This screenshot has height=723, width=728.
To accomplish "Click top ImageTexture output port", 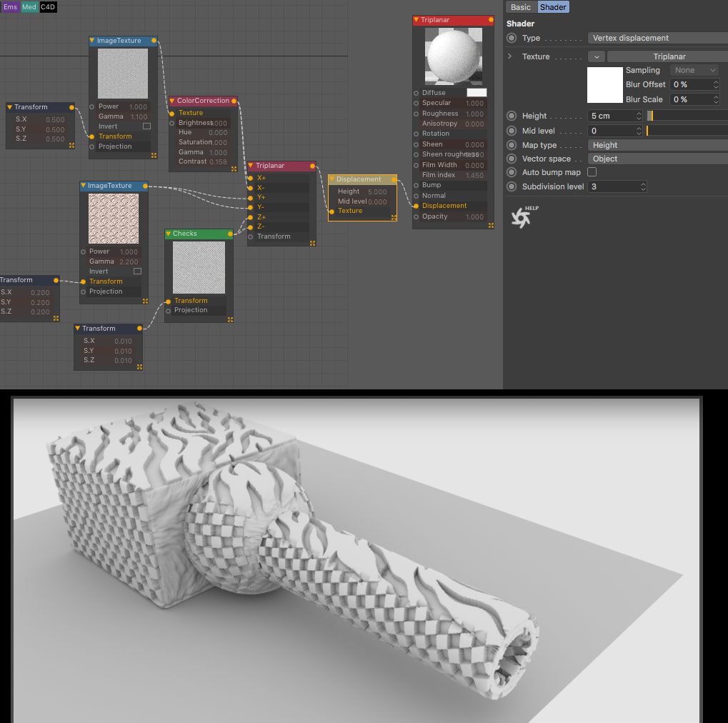I will click(x=154, y=41).
